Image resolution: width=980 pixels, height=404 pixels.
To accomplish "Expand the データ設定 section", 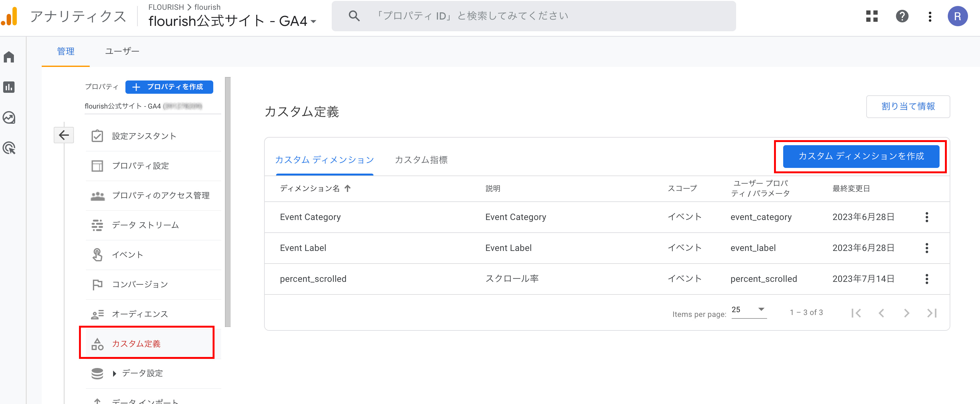I will (114, 374).
